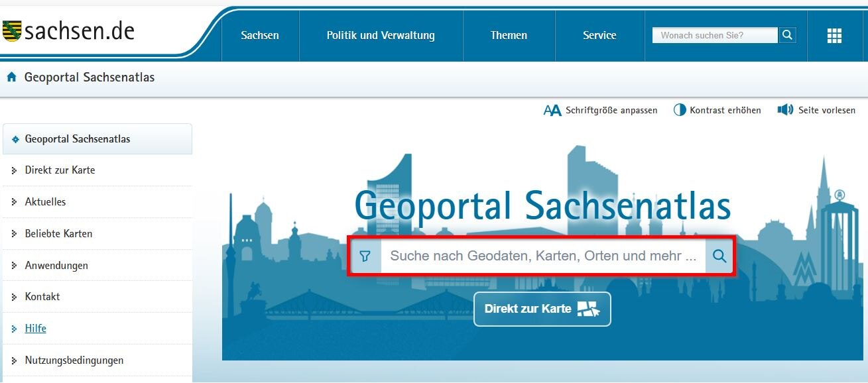Open the Hilfe link
The height and width of the screenshot is (383, 868).
pyautogui.click(x=36, y=329)
